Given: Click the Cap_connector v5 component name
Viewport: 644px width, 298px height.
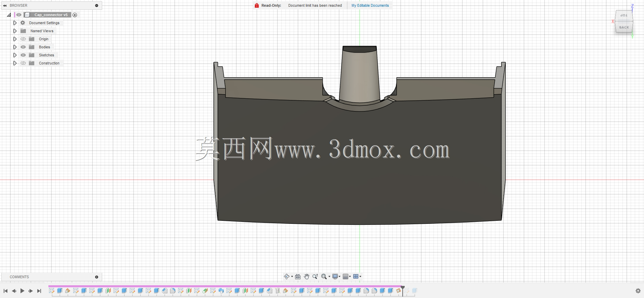Looking at the screenshot, I should click(x=51, y=15).
